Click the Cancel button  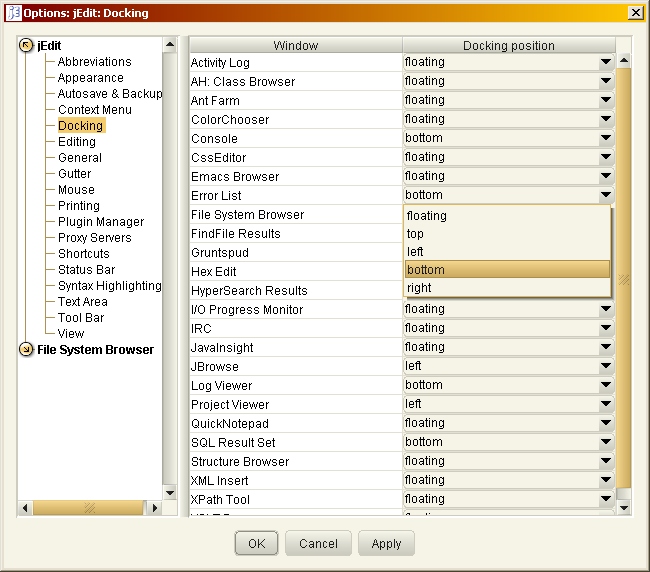point(318,543)
